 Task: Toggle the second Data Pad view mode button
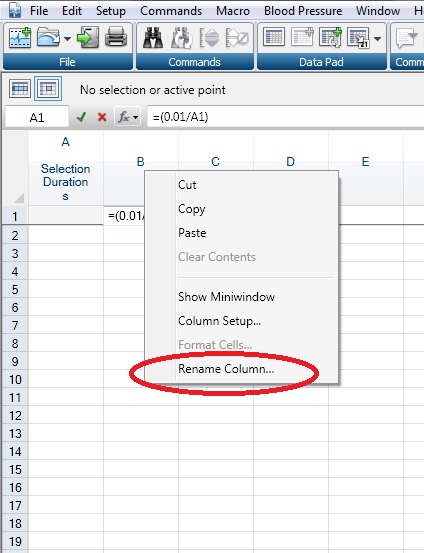click(48, 88)
